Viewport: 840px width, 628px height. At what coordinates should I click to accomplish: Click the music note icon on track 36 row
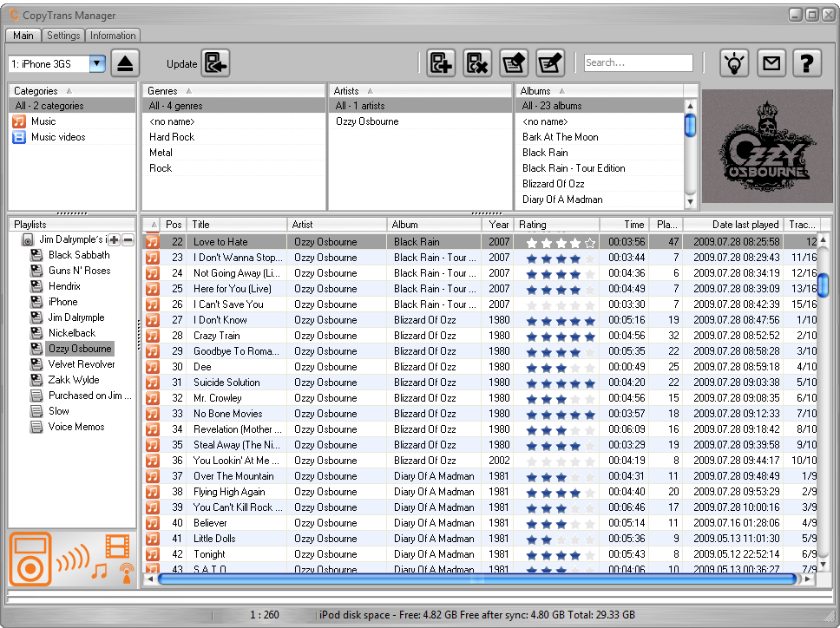pyautogui.click(x=153, y=461)
